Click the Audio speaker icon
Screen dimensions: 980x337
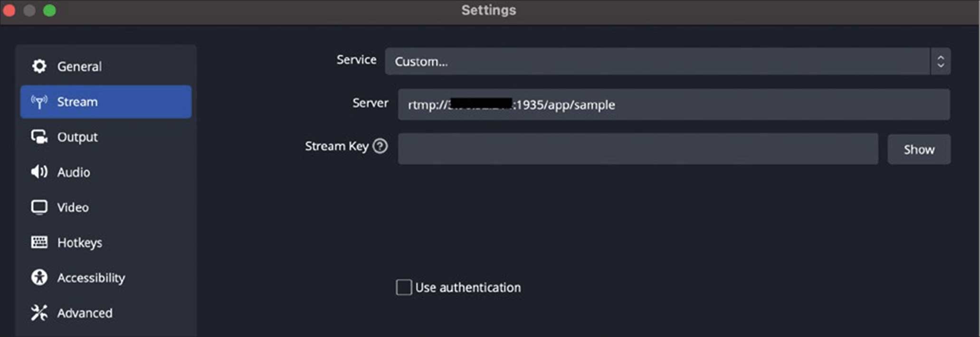(39, 172)
